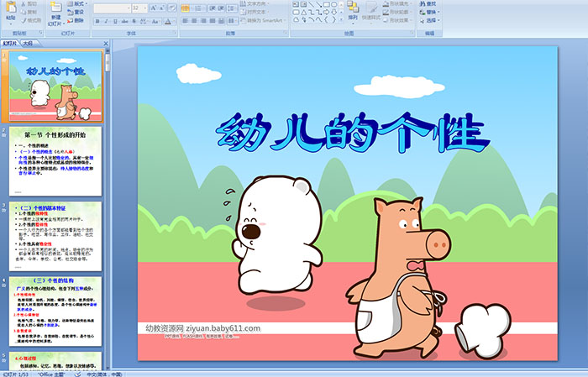
Task: Close the slides thumbnail pane
Action: tap(106, 44)
